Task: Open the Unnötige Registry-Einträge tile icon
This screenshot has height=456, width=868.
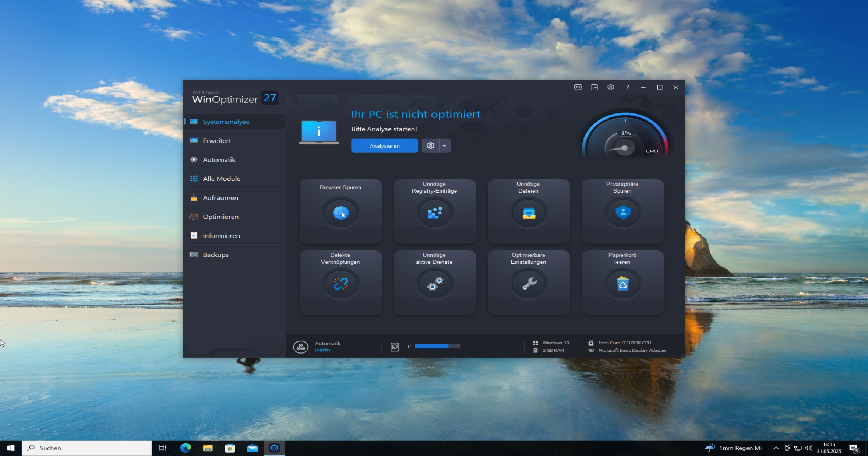Action: 434,213
